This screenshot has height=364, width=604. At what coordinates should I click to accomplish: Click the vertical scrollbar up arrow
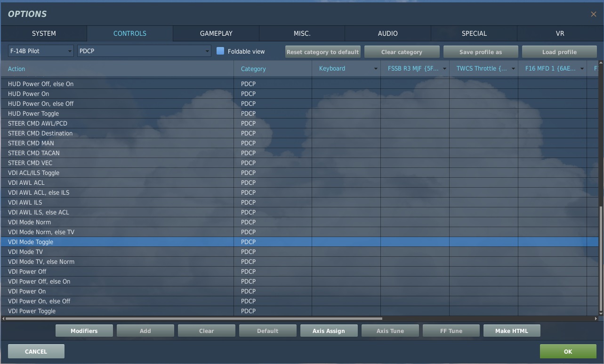point(601,63)
